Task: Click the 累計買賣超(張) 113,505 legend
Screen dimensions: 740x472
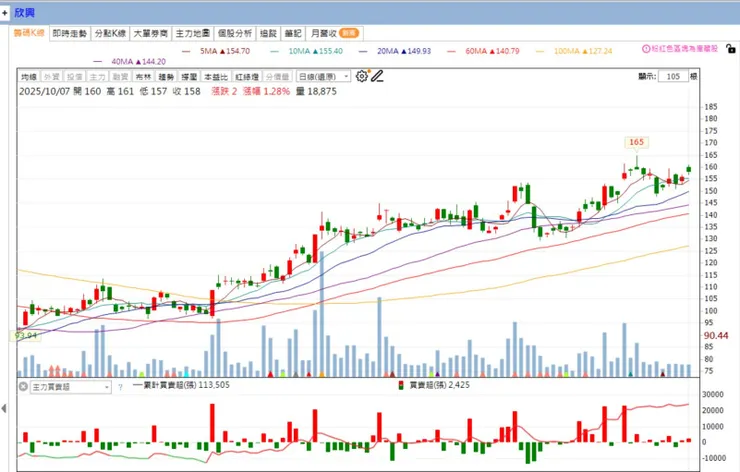Action: pyautogui.click(x=181, y=385)
